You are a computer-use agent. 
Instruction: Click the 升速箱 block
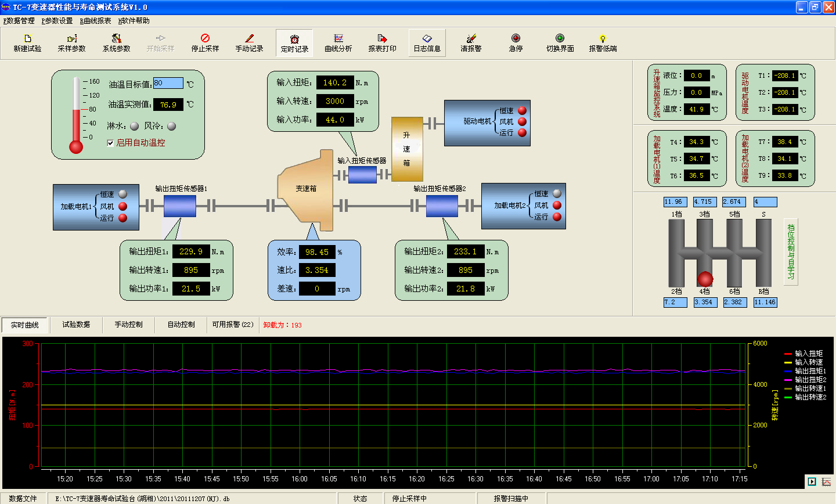(406, 149)
